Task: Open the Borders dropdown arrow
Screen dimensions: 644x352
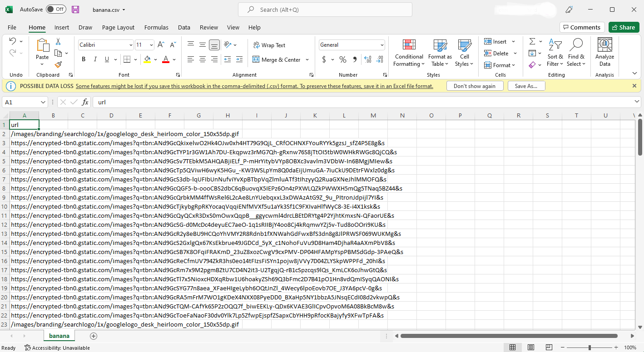Action: coord(136,59)
